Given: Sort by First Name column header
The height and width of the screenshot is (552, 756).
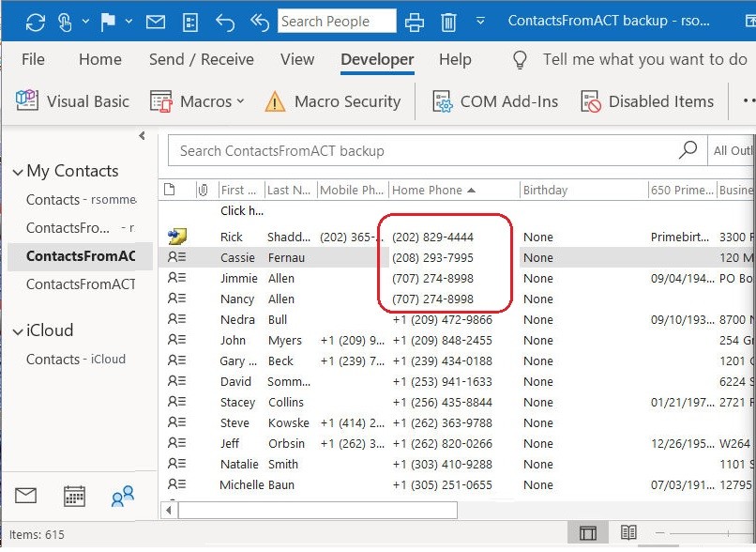Looking at the screenshot, I should coord(241,191).
